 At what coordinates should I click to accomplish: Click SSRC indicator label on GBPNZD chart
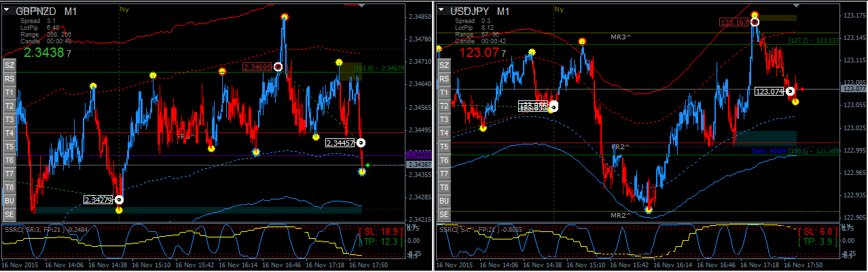pyautogui.click(x=48, y=229)
